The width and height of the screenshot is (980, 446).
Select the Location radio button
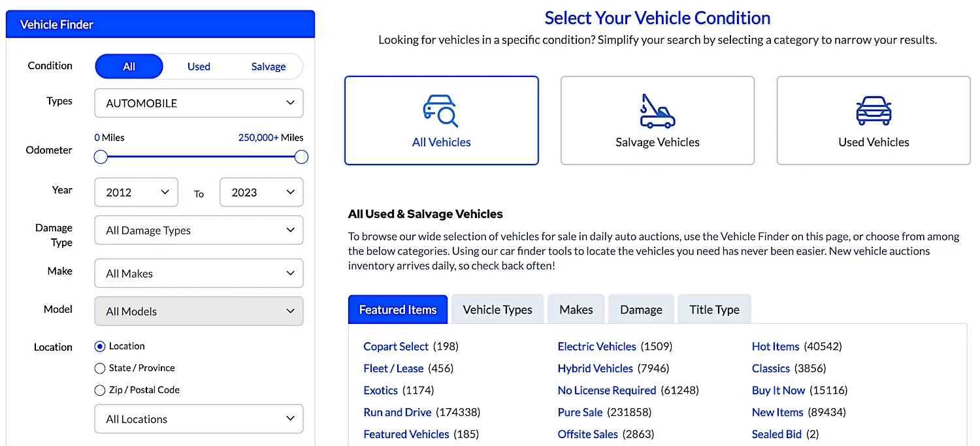click(100, 346)
